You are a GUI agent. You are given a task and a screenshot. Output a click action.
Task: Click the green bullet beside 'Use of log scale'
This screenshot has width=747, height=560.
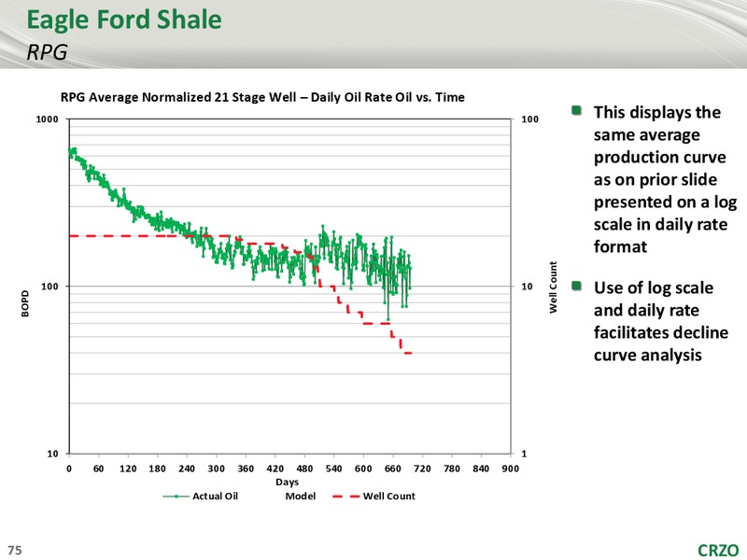pos(576,286)
